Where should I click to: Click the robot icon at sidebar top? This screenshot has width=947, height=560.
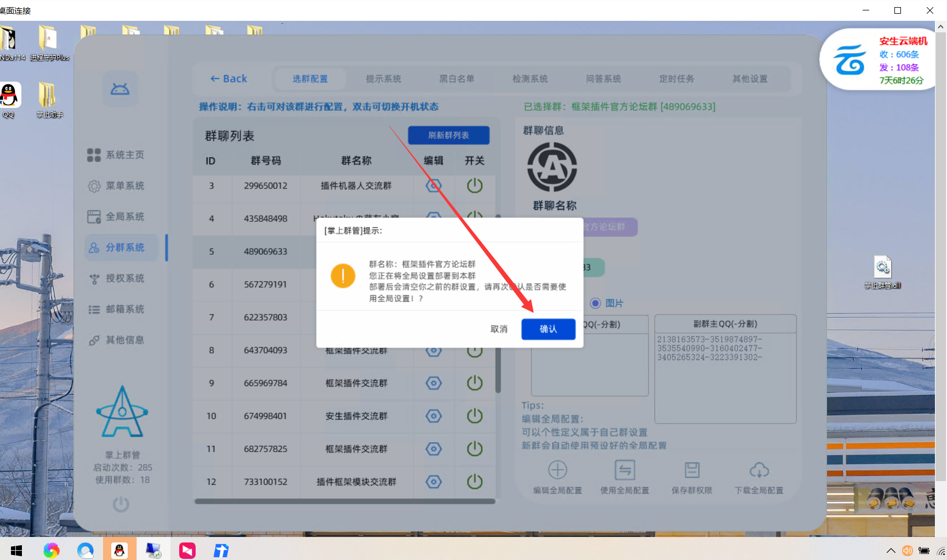120,89
